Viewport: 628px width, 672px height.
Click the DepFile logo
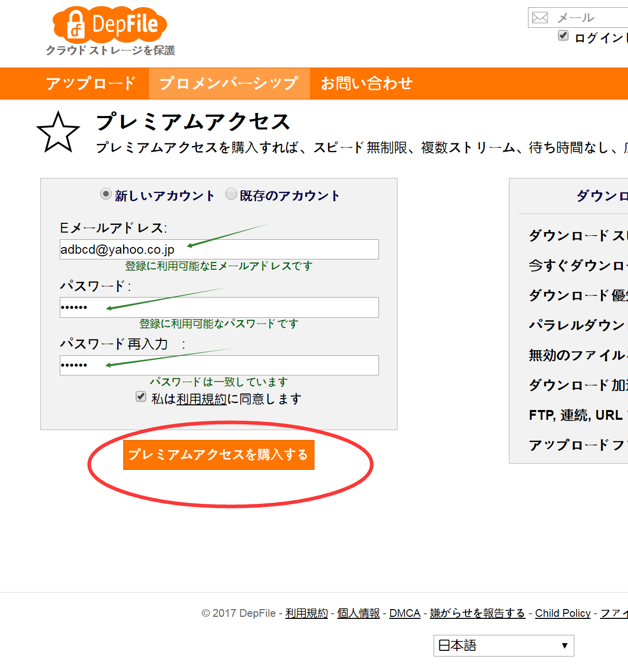[110, 25]
